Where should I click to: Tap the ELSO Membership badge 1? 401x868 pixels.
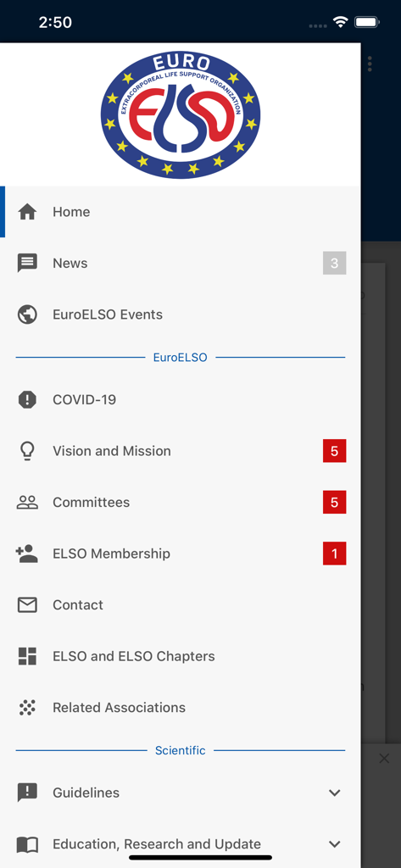pos(335,554)
